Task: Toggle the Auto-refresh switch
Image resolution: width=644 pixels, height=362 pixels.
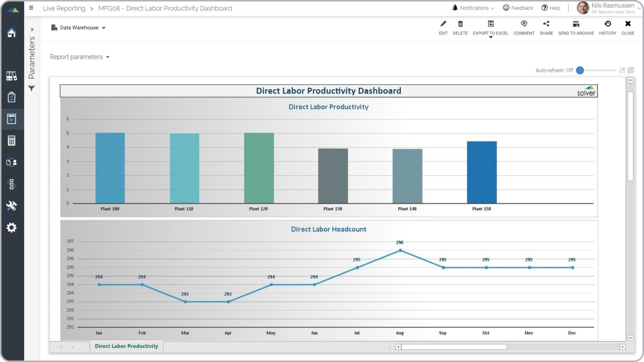Action: (580, 70)
